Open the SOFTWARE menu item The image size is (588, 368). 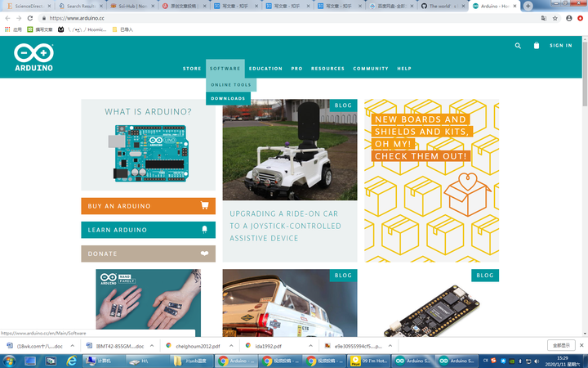coord(225,69)
